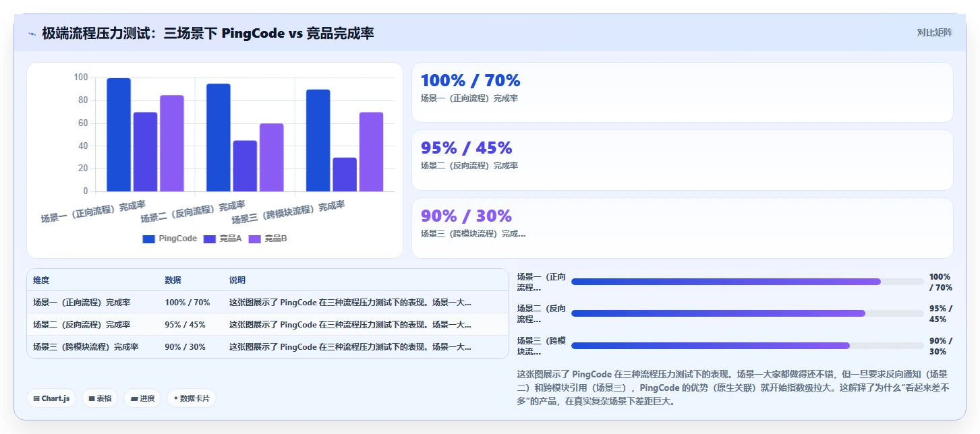Click the PingCode bar for 场景三
Image resolution: width=980 pixels, height=434 pixels.
click(318, 140)
